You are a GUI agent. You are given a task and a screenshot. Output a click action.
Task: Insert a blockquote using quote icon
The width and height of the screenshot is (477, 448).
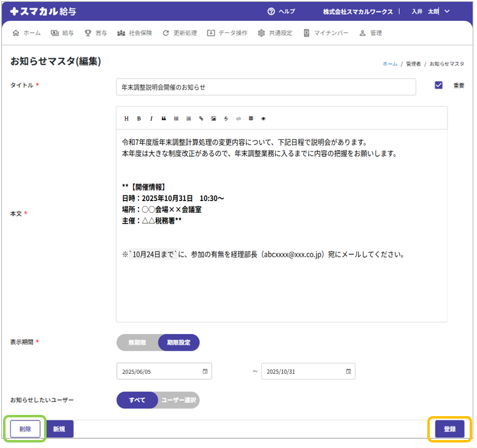[164, 118]
